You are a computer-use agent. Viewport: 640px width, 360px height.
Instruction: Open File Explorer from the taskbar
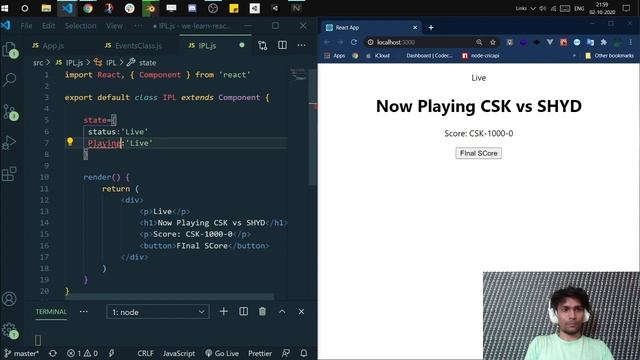tap(46, 8)
